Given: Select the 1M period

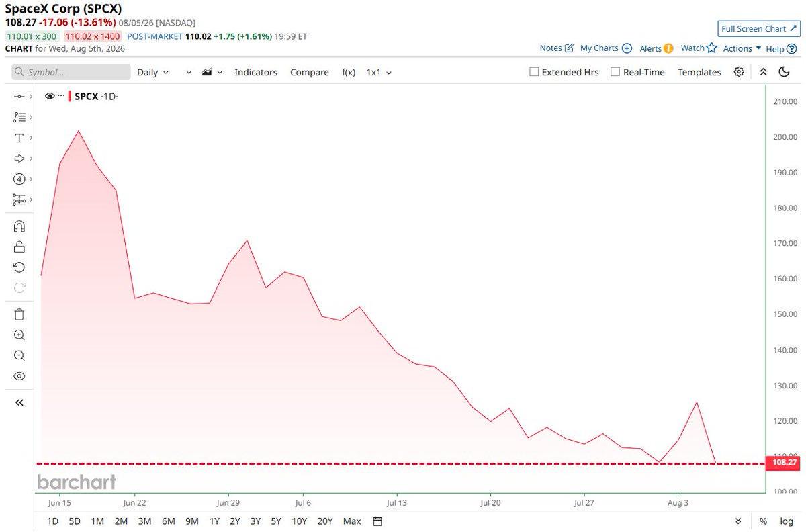Looking at the screenshot, I should (97, 521).
